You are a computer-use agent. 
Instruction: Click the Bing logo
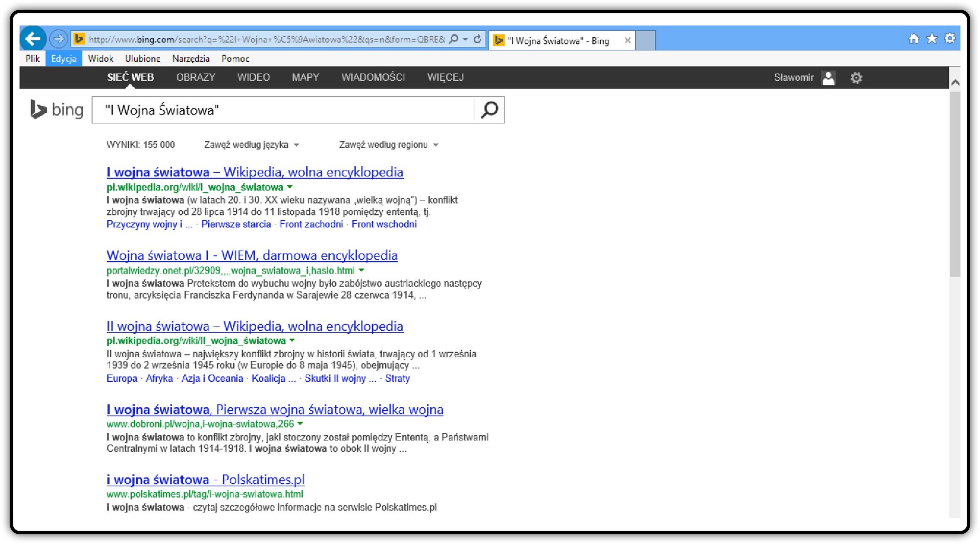pos(57,110)
